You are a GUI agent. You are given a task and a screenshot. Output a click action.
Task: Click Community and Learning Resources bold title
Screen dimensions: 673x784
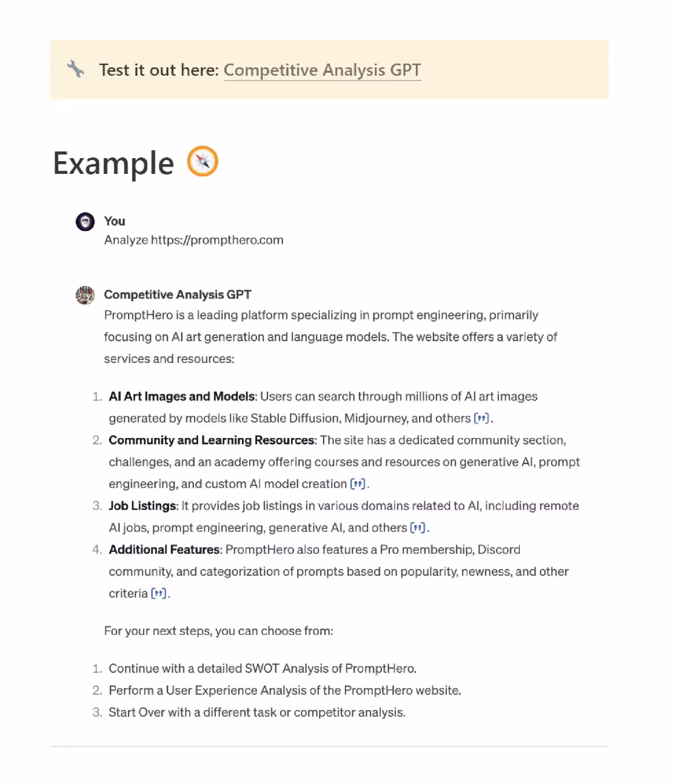click(212, 440)
